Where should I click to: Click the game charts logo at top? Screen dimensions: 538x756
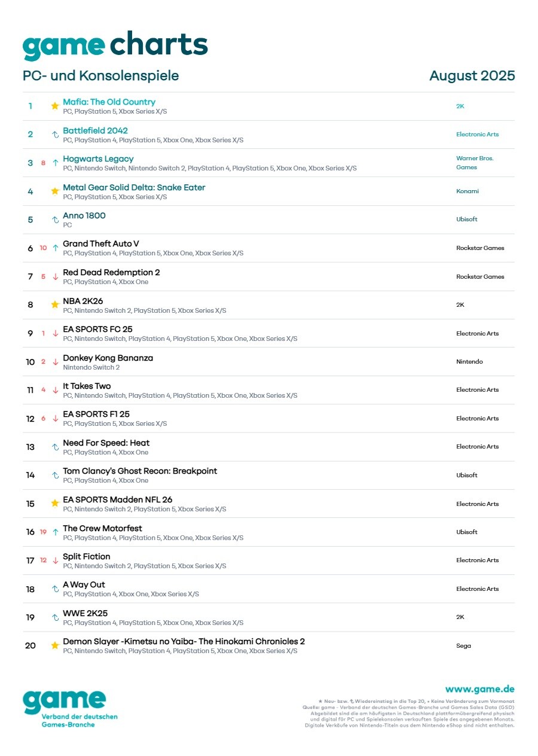tap(115, 45)
